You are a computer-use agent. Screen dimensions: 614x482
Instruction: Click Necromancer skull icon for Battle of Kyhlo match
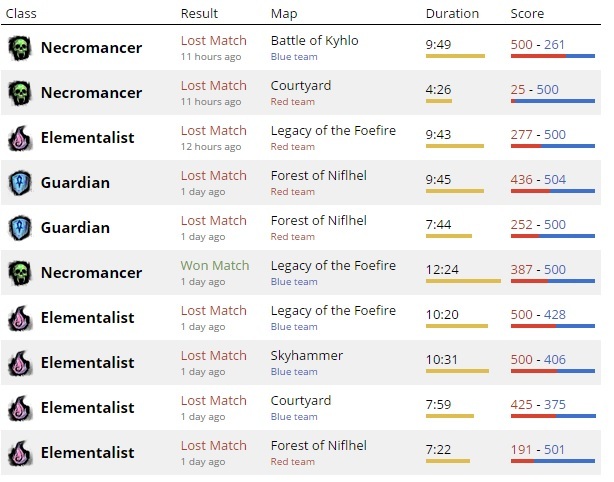coord(20,48)
